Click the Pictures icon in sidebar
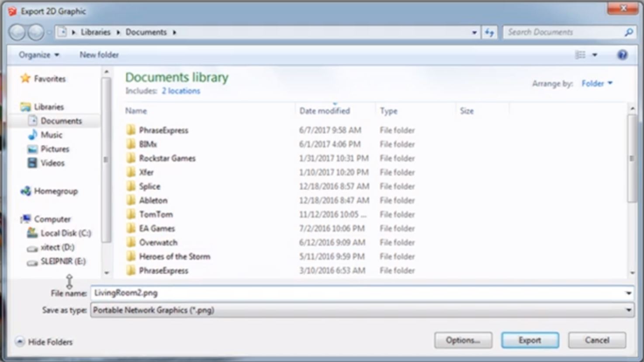 [32, 149]
